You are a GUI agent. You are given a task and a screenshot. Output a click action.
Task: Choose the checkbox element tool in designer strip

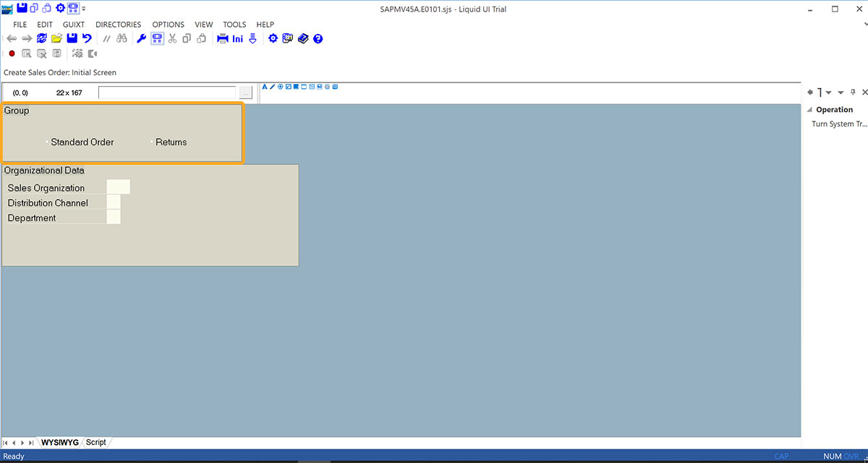coord(288,87)
